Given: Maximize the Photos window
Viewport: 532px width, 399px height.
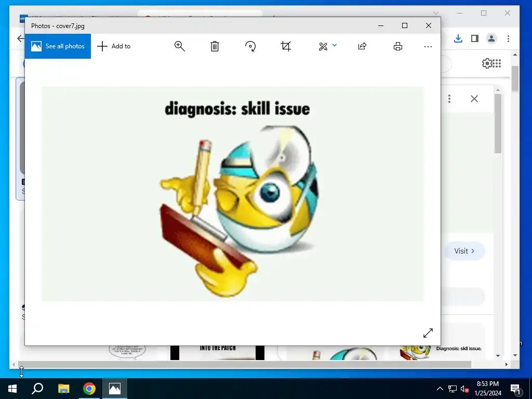Looking at the screenshot, I should coord(405,25).
